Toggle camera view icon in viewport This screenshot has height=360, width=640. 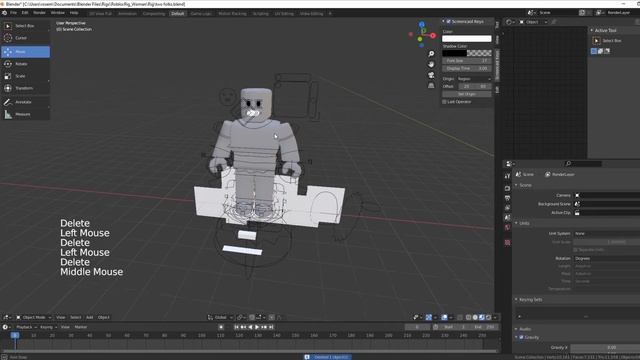coord(431,75)
